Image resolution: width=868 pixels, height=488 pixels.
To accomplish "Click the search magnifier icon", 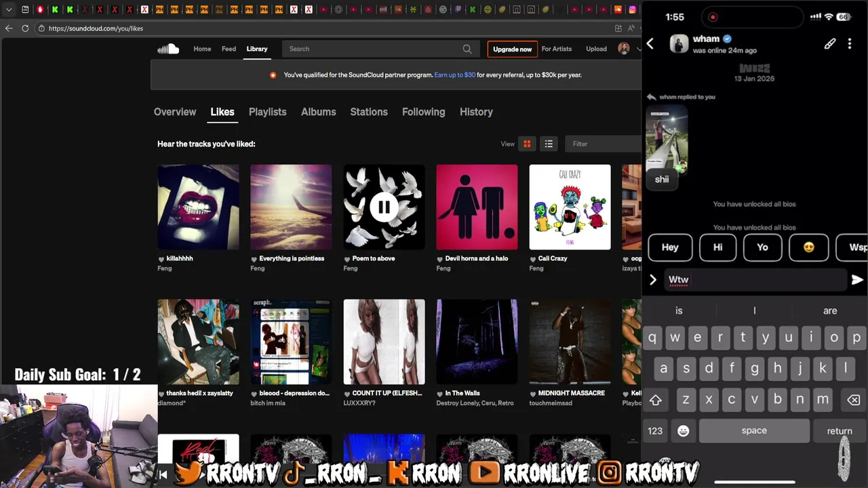I will (x=467, y=49).
